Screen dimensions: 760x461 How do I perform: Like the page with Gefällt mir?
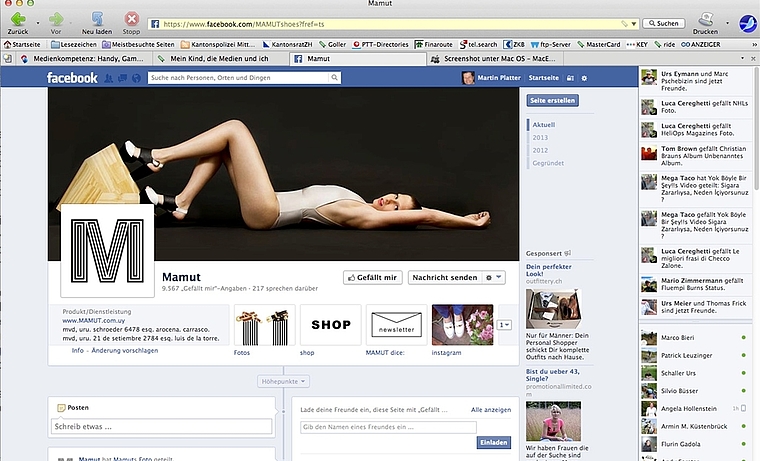coord(373,277)
